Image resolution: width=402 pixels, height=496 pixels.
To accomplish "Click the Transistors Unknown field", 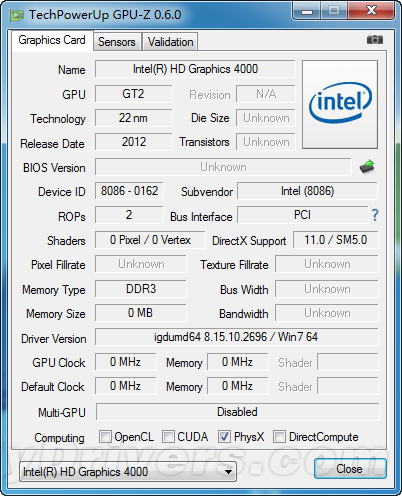I will pyautogui.click(x=266, y=142).
